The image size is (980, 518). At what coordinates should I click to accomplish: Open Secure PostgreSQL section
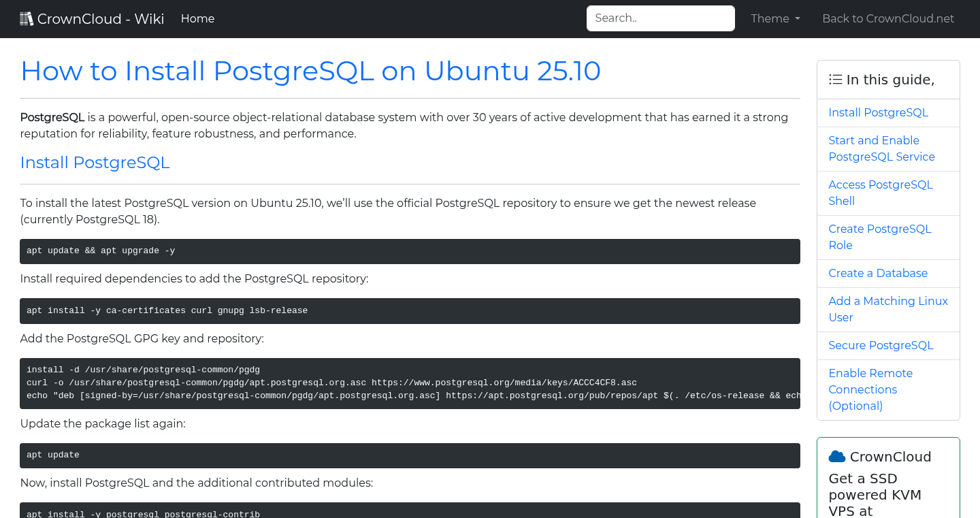(881, 345)
